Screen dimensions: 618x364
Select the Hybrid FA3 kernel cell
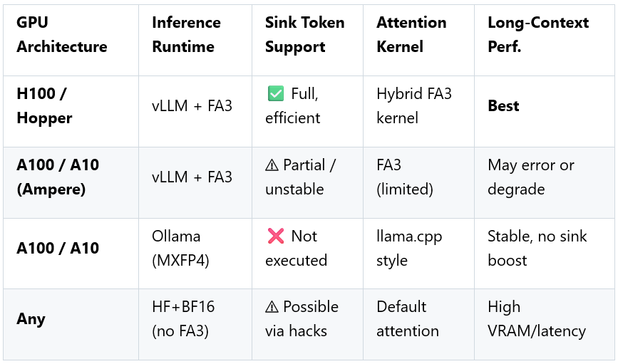click(414, 105)
